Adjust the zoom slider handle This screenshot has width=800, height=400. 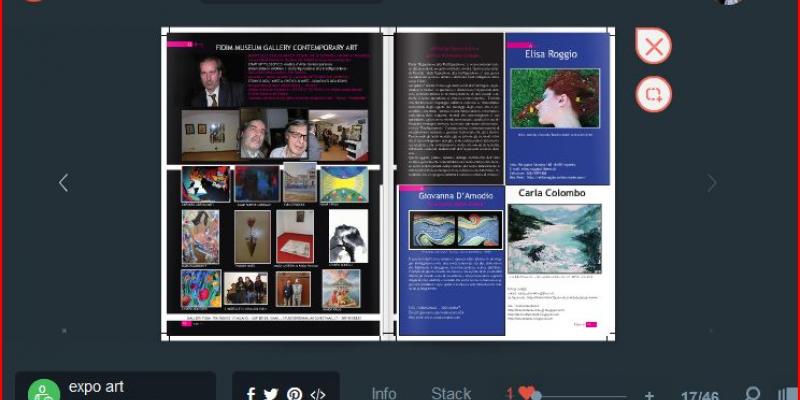(x=536, y=396)
